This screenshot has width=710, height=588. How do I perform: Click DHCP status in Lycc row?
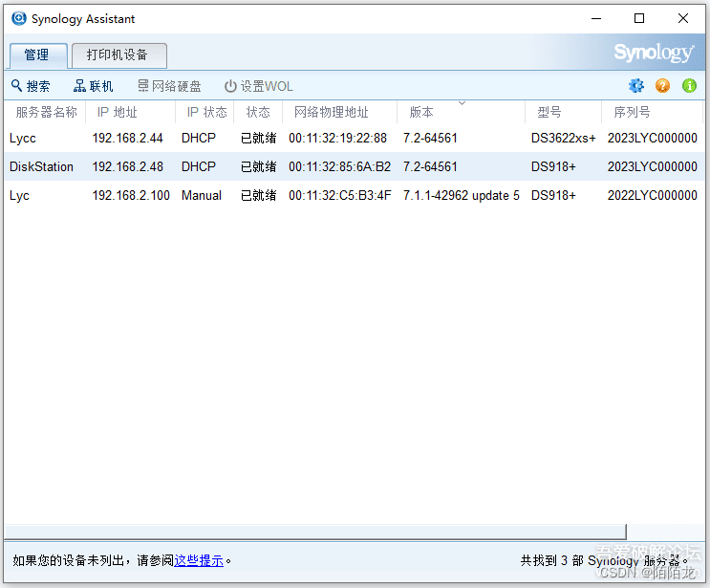pyautogui.click(x=199, y=139)
